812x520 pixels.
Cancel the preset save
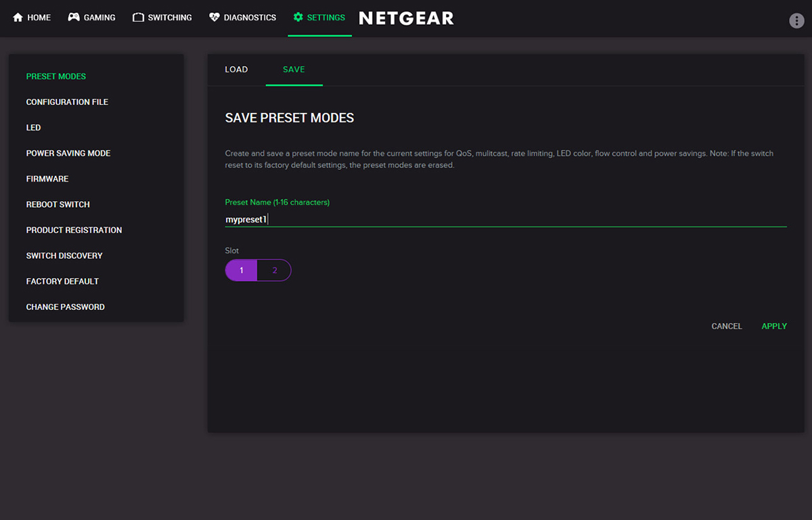click(x=726, y=326)
